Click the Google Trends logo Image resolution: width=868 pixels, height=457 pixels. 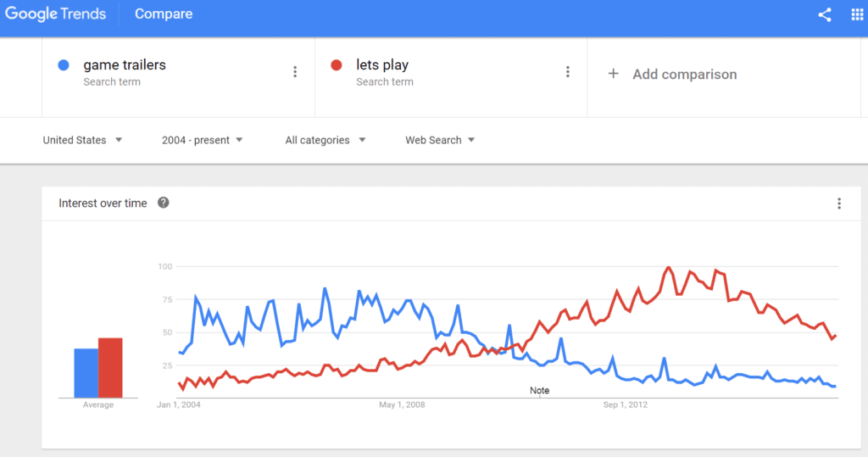pyautogui.click(x=55, y=14)
